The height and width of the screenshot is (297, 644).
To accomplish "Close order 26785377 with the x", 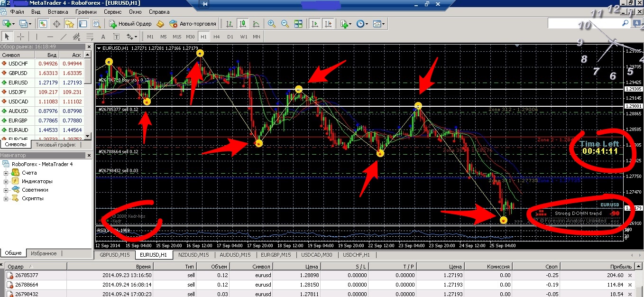I will (630, 275).
